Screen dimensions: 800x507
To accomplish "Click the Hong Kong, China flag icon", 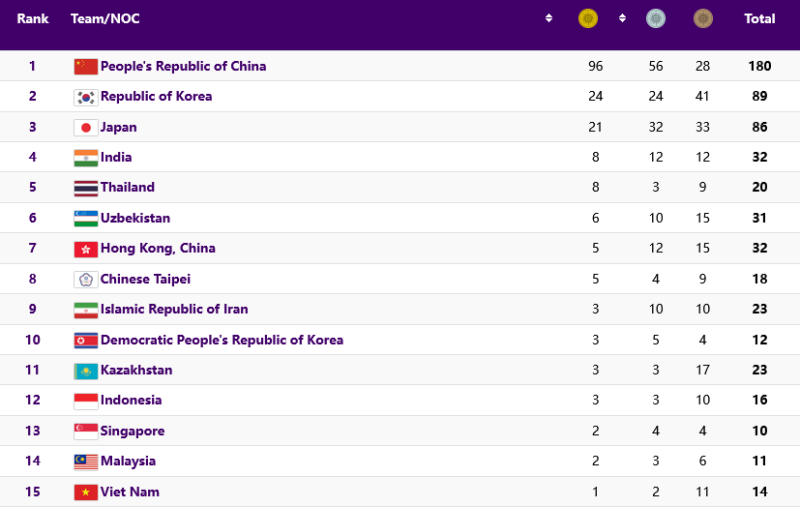I will pyautogui.click(x=86, y=249).
